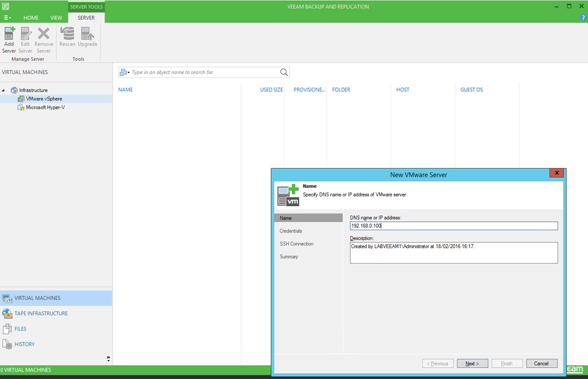Click the Veeam application icon in title bar
Screen dimensions: 588x379
(6, 6)
